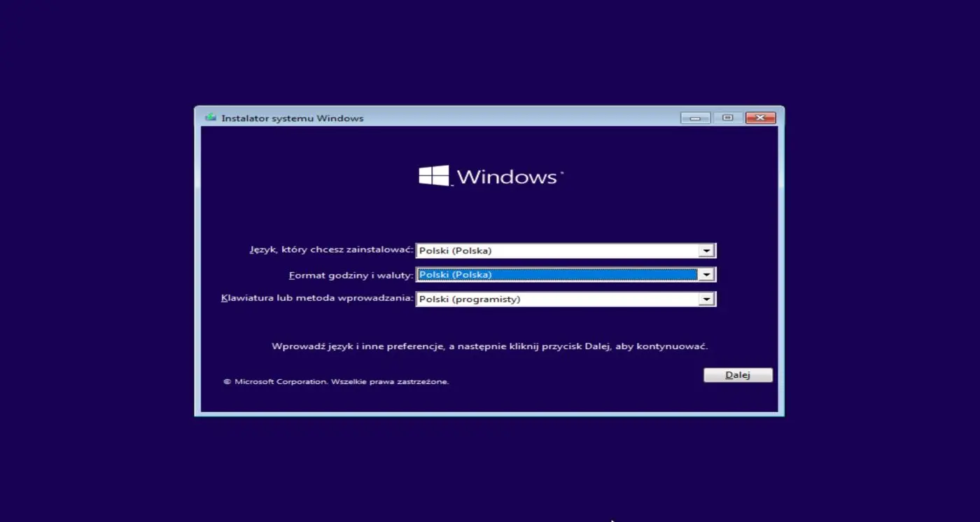Click the instruction text about clicking Dalej
This screenshot has height=522, width=980.
click(x=490, y=345)
